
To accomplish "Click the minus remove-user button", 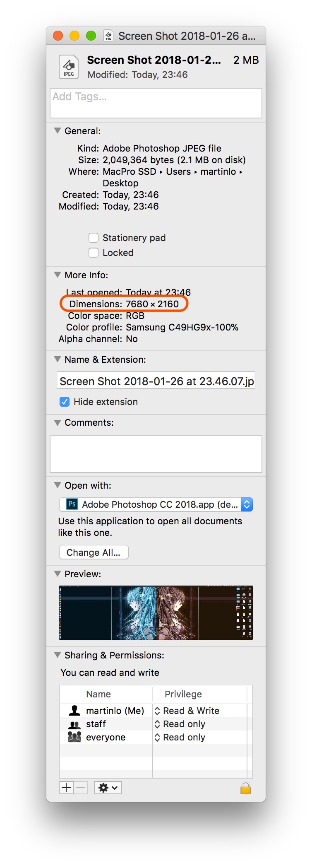I will point(81,788).
